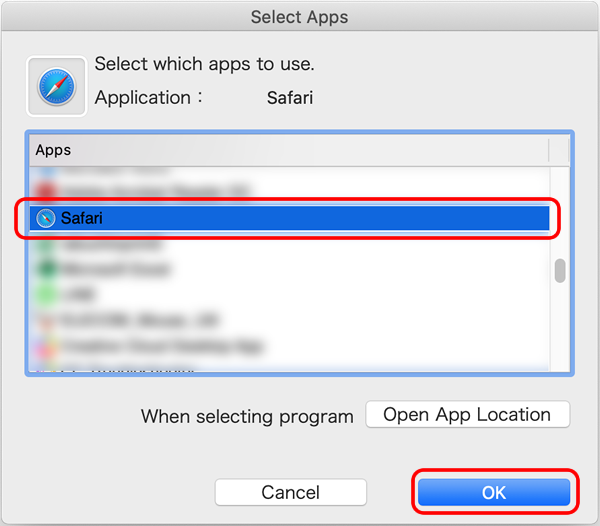The height and width of the screenshot is (526, 600).
Task: Click the Cancel button
Action: pos(290,492)
